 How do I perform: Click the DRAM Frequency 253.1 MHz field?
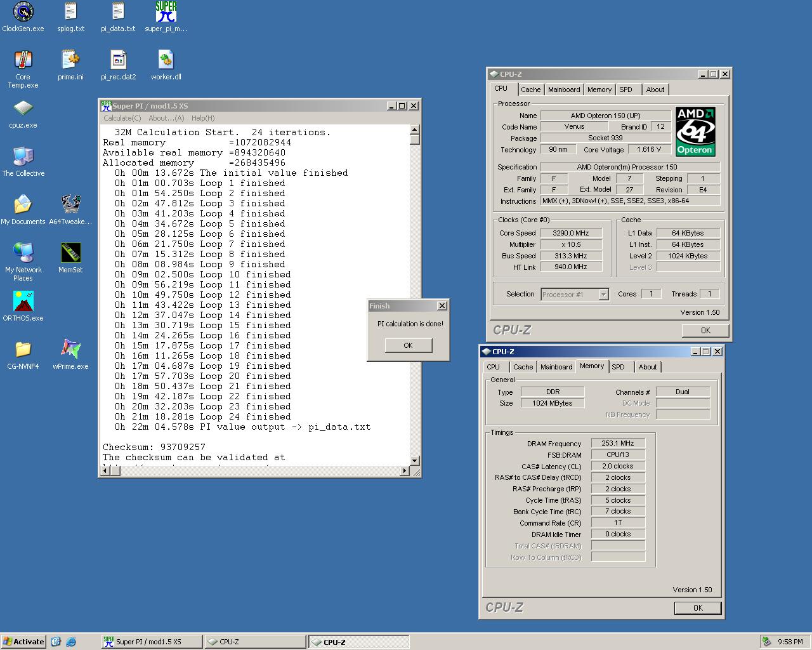pyautogui.click(x=618, y=443)
